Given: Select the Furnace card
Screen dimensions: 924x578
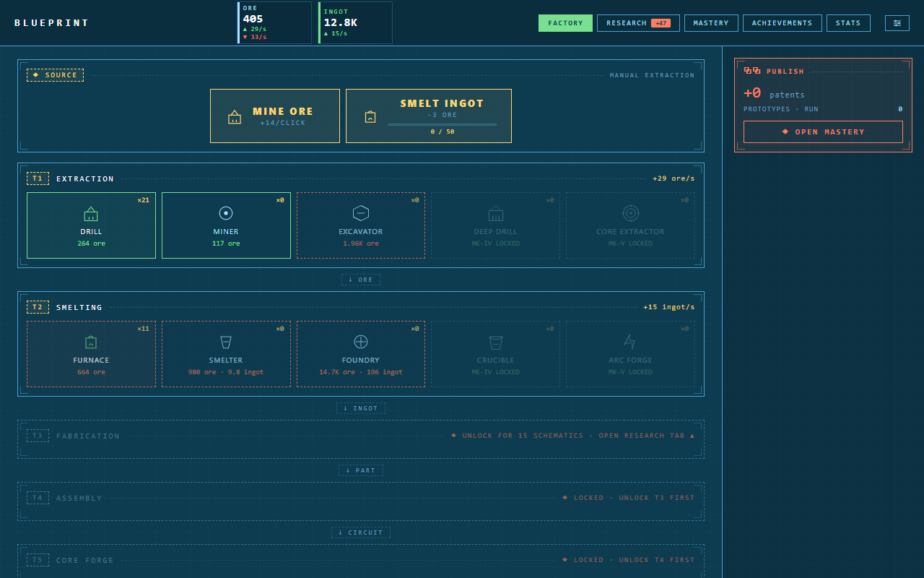Looking at the screenshot, I should click(x=91, y=354).
